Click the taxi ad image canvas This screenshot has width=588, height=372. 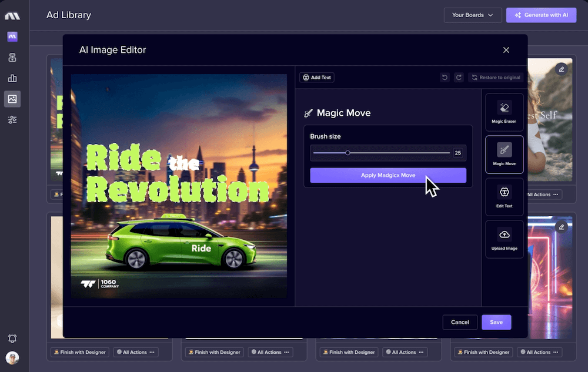point(179,186)
